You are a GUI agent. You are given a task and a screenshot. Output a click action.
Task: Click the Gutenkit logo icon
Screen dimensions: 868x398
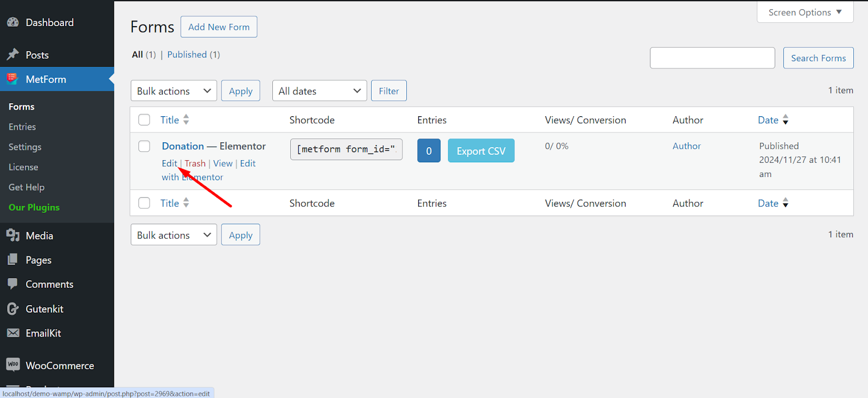[x=13, y=309]
